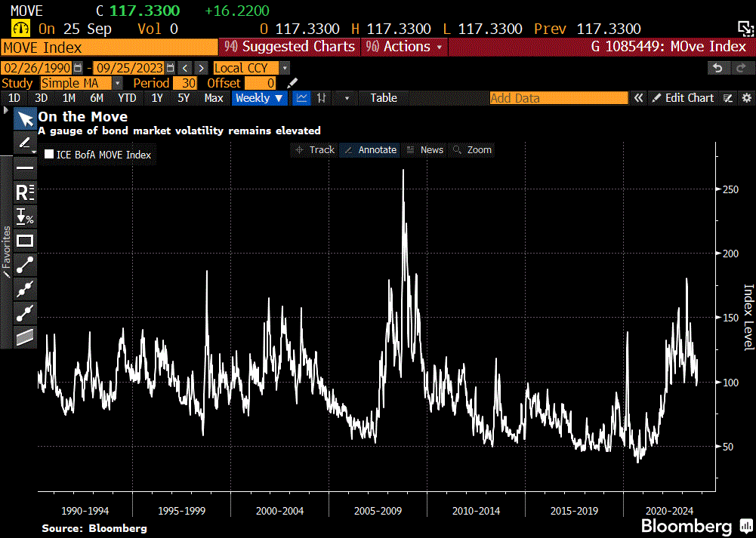Select the 1Y range tab
The width and height of the screenshot is (756, 538).
pyautogui.click(x=156, y=98)
